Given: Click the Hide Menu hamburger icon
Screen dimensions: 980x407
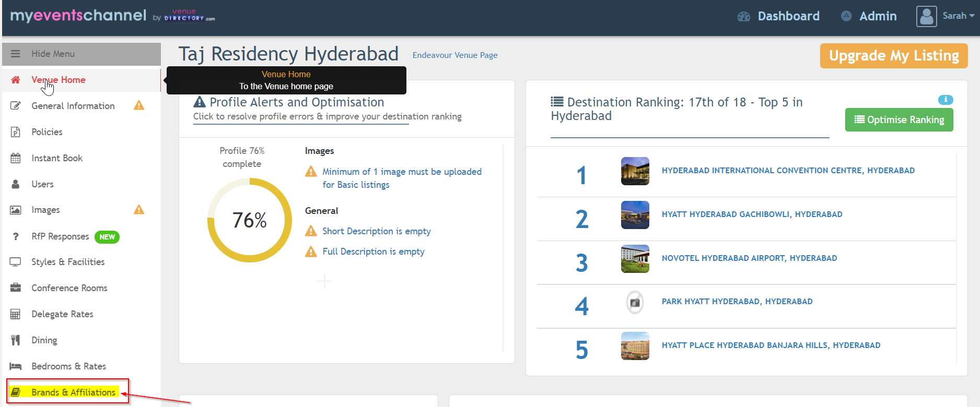Looking at the screenshot, I should (16, 54).
